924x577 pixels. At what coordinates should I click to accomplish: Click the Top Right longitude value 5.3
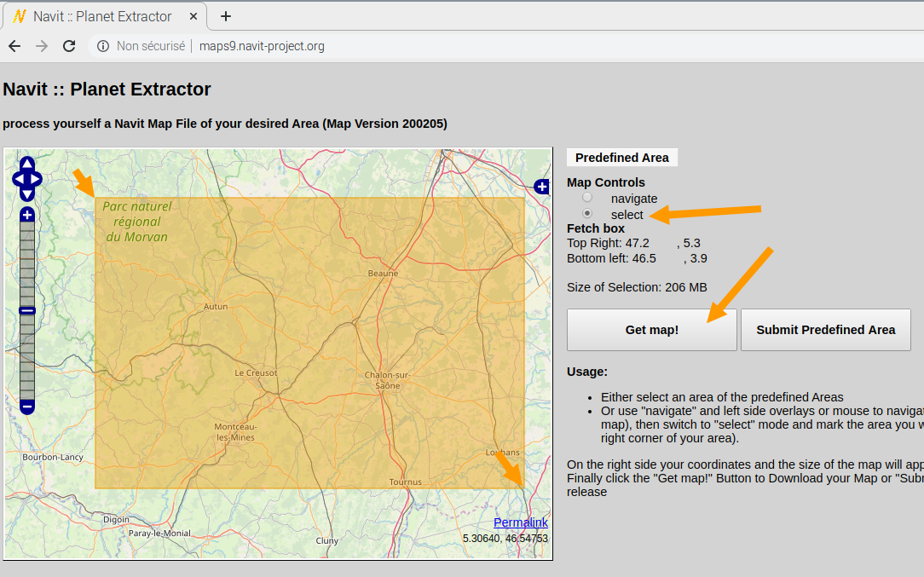click(692, 243)
